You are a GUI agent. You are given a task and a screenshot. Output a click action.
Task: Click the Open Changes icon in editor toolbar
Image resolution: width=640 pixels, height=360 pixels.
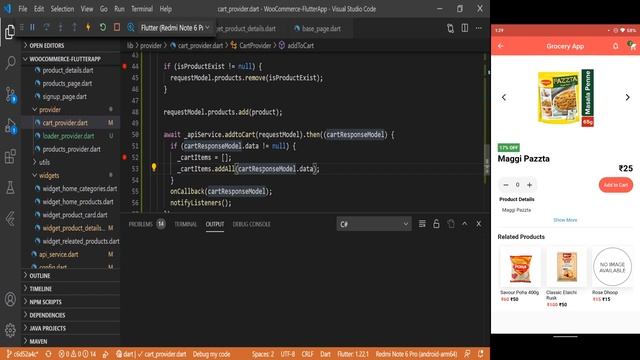tap(450, 28)
